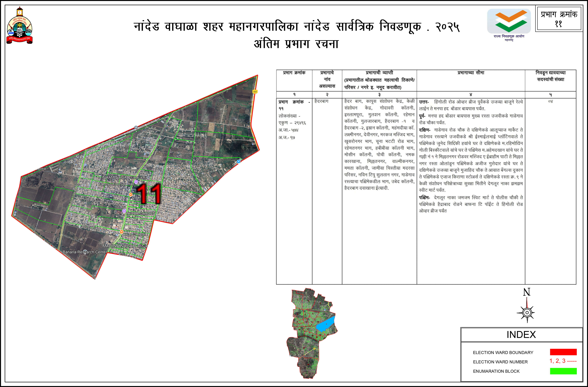Click the blue shopping cart map marker
Viewport: 588px width, 387px height.
click(x=238, y=161)
